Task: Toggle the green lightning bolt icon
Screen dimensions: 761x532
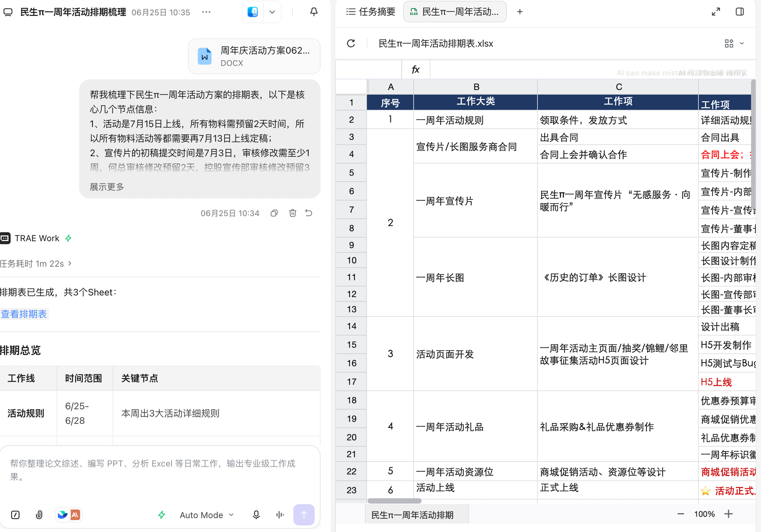Action: click(x=161, y=515)
